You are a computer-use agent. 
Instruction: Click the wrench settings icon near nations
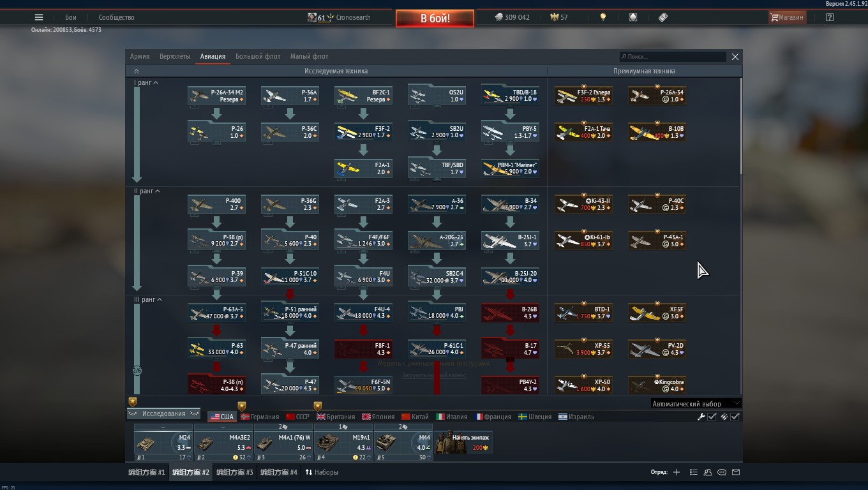(701, 417)
